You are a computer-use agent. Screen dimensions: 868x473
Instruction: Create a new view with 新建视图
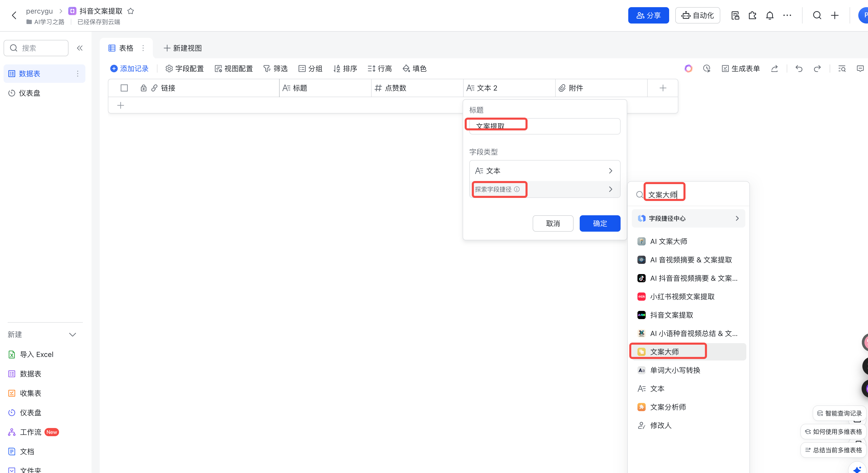(183, 48)
